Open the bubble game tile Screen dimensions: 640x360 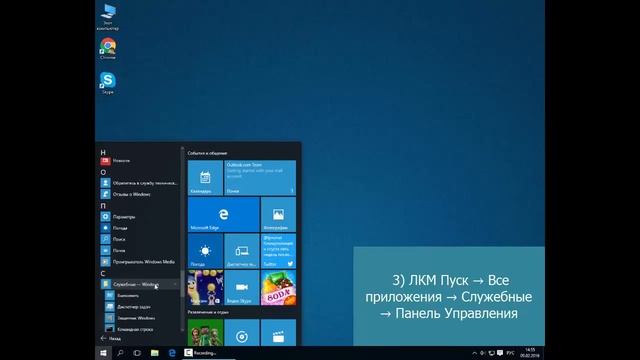click(205, 287)
